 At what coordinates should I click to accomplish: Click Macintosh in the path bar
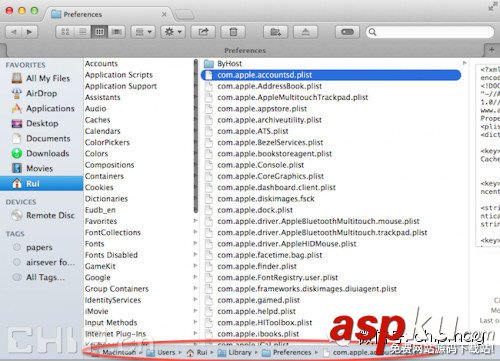115,352
